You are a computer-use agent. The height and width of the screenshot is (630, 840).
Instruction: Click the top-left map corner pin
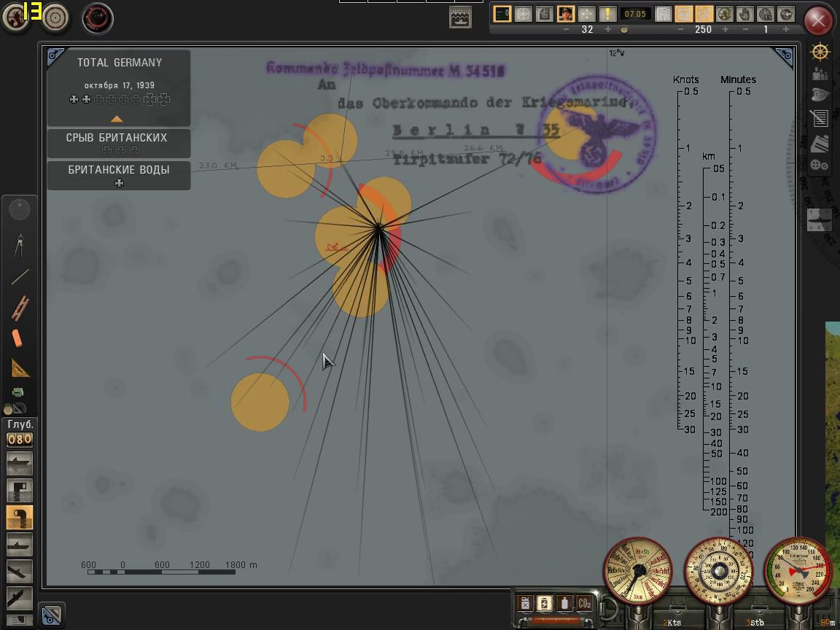click(55, 55)
